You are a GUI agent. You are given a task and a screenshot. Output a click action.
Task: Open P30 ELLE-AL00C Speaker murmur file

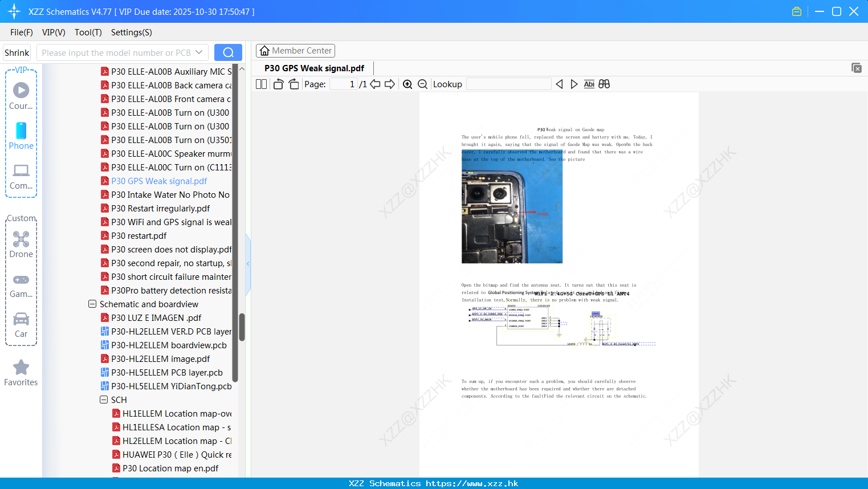pyautogui.click(x=166, y=154)
